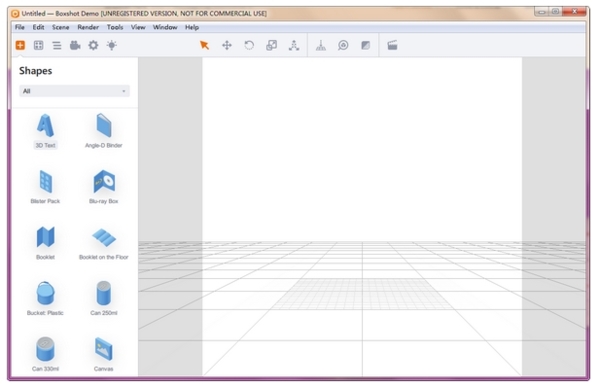Image resolution: width=600 pixels, height=387 pixels.
Task: Open the Window menu
Action: coord(165,27)
